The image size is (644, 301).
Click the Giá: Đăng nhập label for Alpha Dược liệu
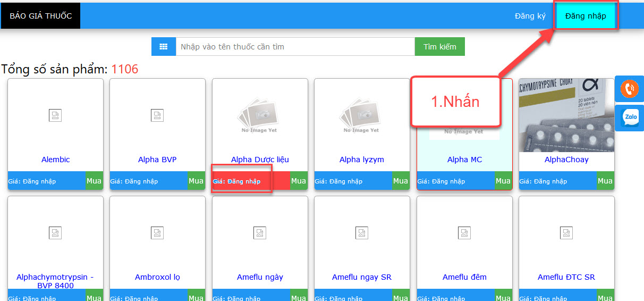point(237,181)
